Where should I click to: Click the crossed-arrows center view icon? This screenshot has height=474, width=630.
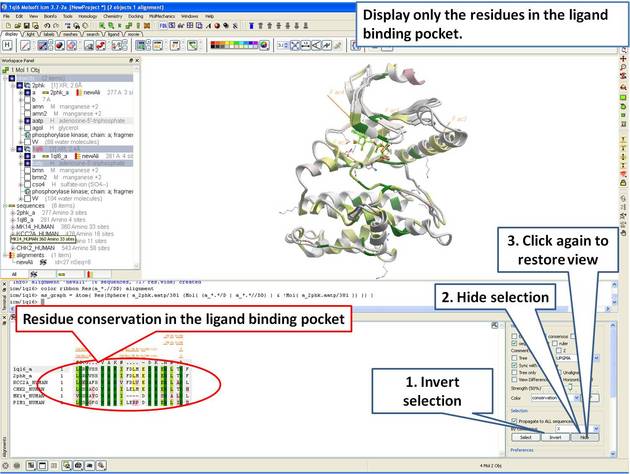click(295, 45)
